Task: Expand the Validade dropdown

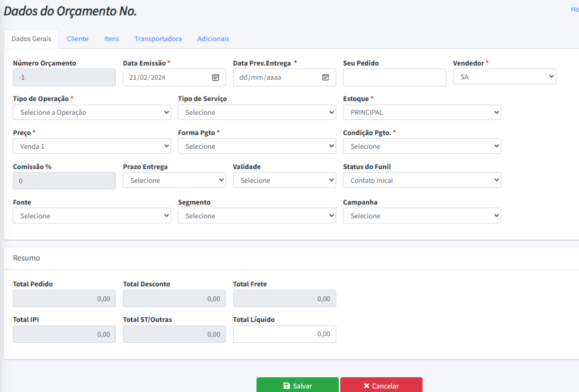Action: click(x=284, y=180)
